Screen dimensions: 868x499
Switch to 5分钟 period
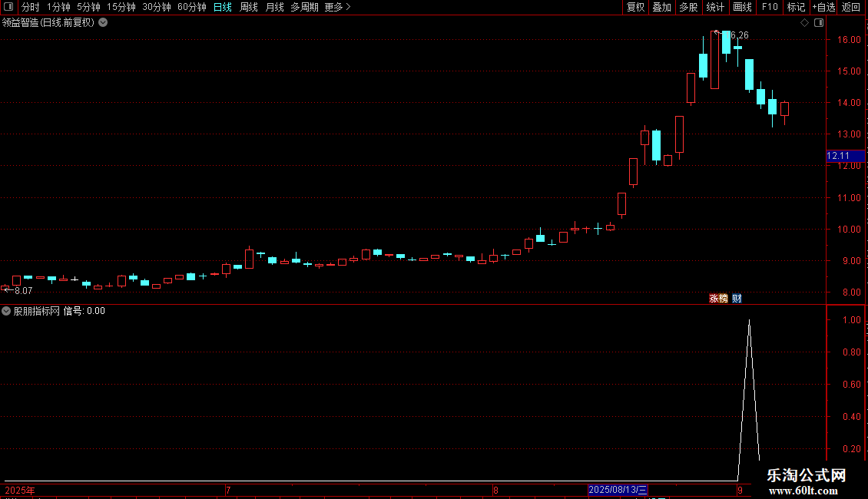pyautogui.click(x=88, y=7)
